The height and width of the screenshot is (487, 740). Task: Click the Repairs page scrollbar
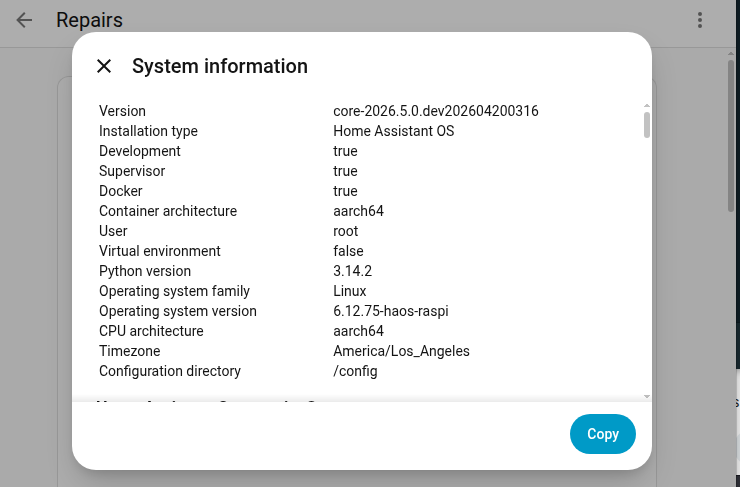point(731,136)
